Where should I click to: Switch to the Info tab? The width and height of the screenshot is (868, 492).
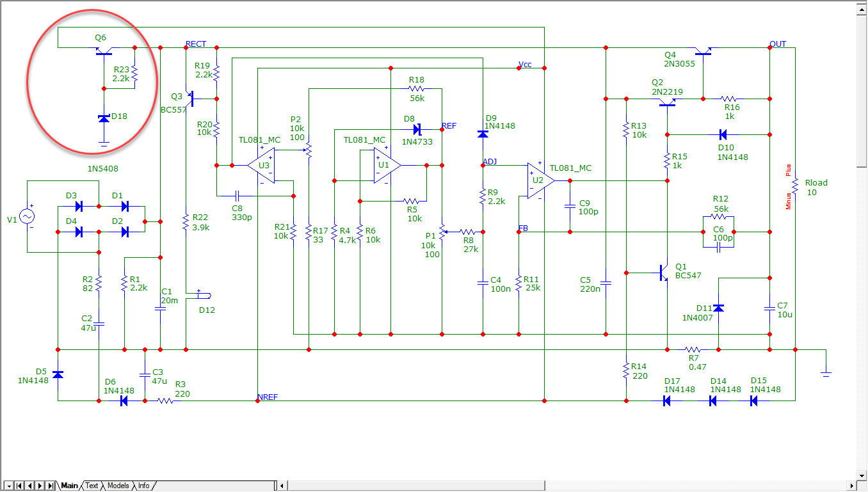(144, 486)
